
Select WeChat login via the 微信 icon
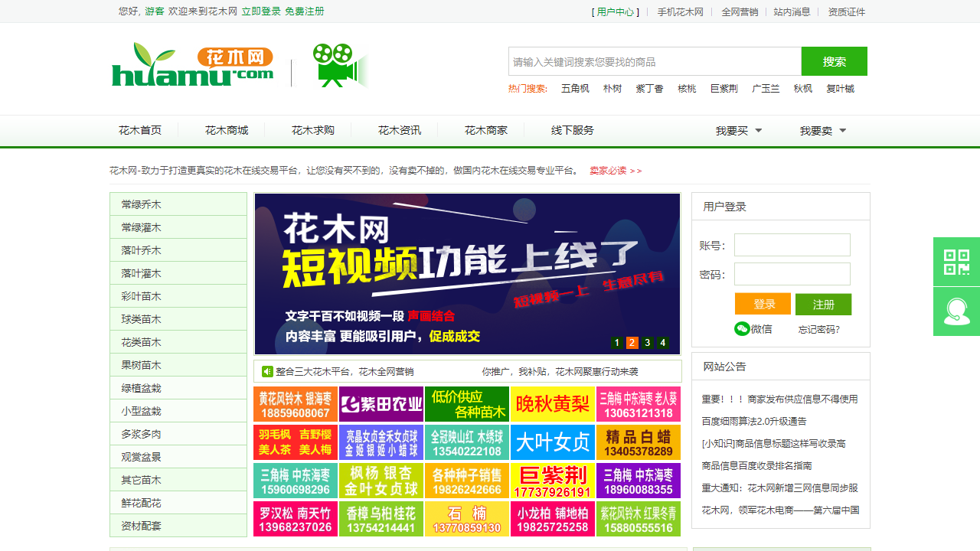[x=742, y=328]
